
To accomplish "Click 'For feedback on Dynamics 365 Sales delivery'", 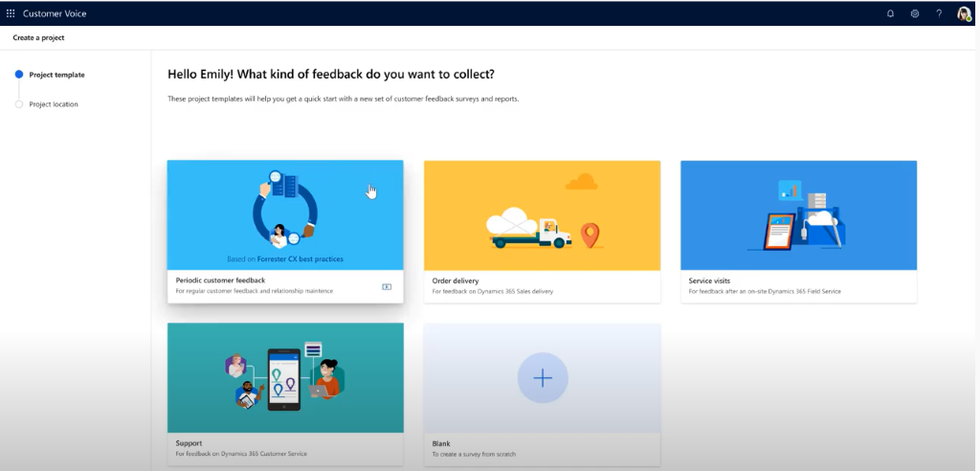I will 493,291.
